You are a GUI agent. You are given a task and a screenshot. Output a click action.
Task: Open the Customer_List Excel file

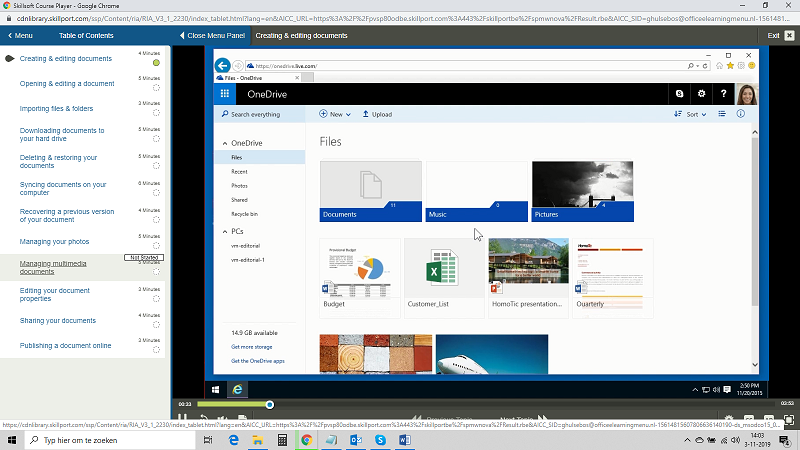[444, 278]
